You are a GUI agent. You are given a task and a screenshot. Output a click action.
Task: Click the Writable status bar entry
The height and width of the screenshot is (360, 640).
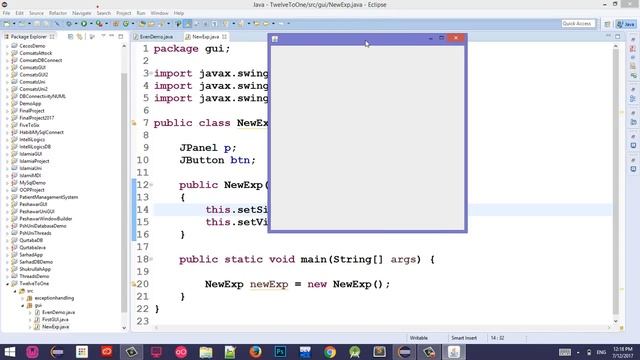[x=419, y=338]
